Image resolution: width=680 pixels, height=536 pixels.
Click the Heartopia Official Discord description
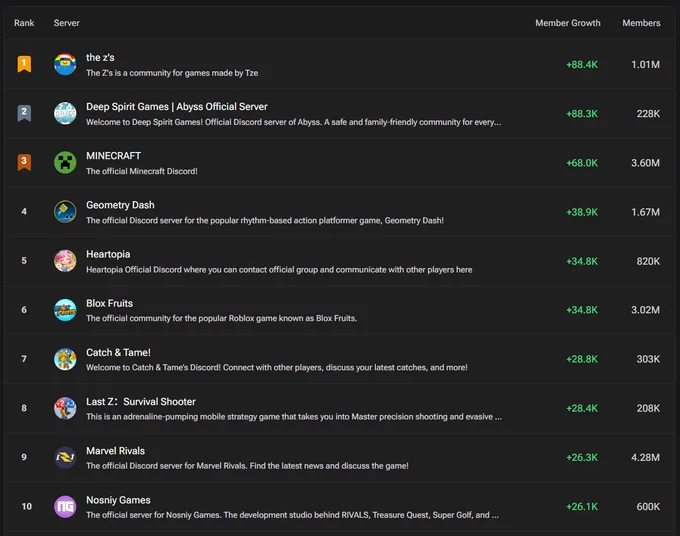click(x=279, y=270)
